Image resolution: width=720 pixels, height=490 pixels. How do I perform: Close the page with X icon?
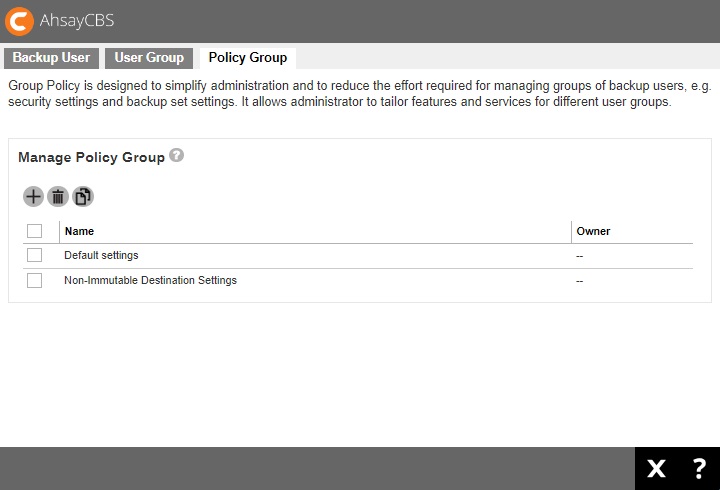coord(656,469)
